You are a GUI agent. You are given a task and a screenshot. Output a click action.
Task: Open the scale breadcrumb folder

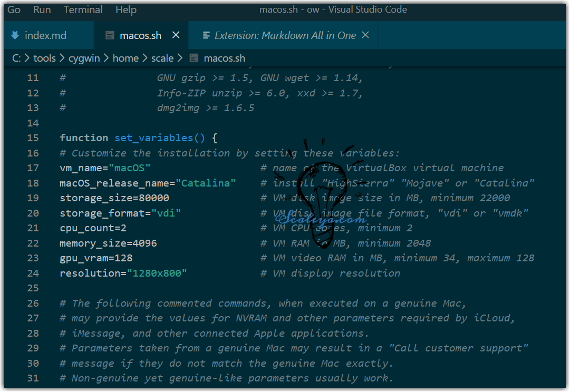[x=162, y=58]
